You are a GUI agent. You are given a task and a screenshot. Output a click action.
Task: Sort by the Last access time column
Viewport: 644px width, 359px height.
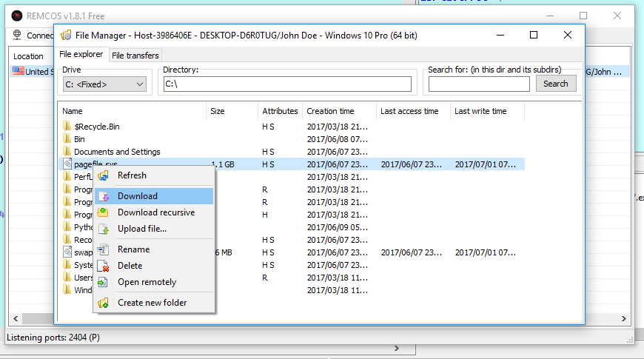pyautogui.click(x=413, y=111)
